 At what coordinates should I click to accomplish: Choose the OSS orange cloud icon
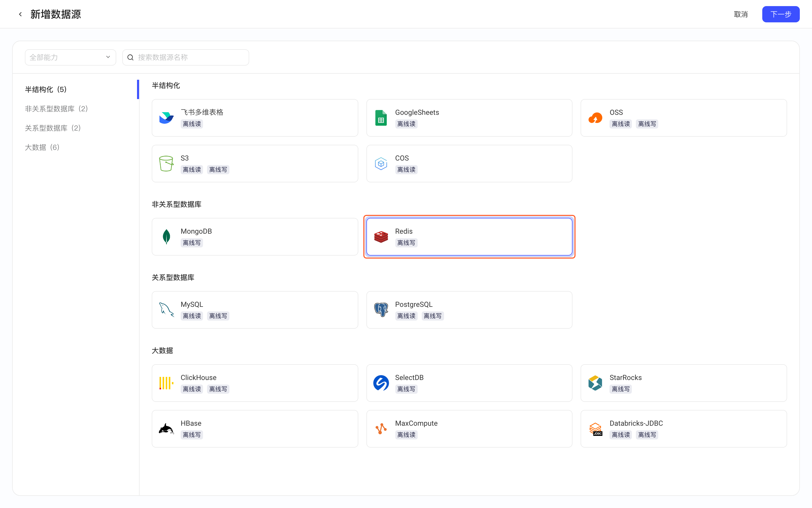pyautogui.click(x=595, y=118)
